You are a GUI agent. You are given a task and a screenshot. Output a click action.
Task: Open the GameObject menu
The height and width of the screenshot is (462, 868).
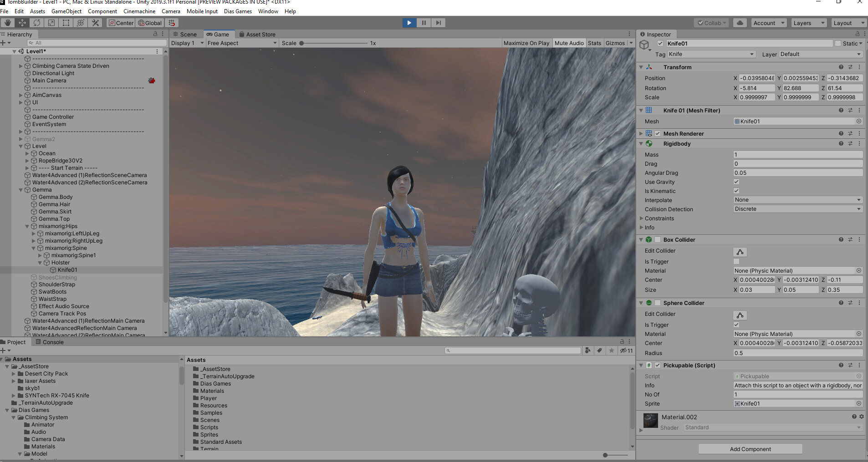pos(66,11)
